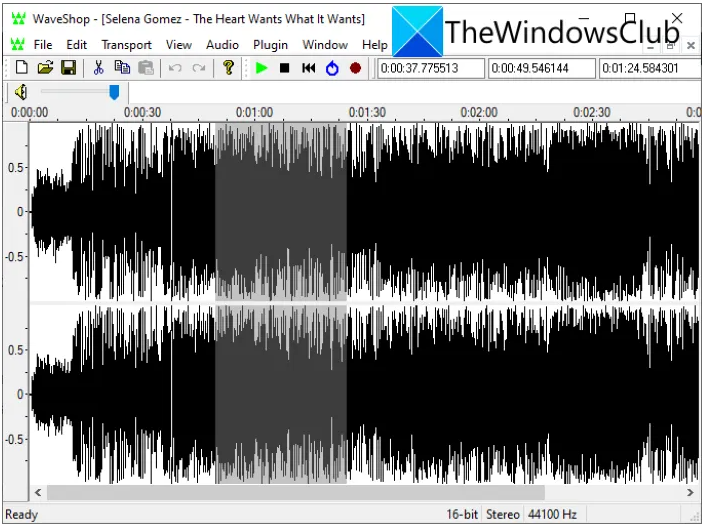Start playback with the green Play button
The image size is (706, 529).
coord(261,68)
